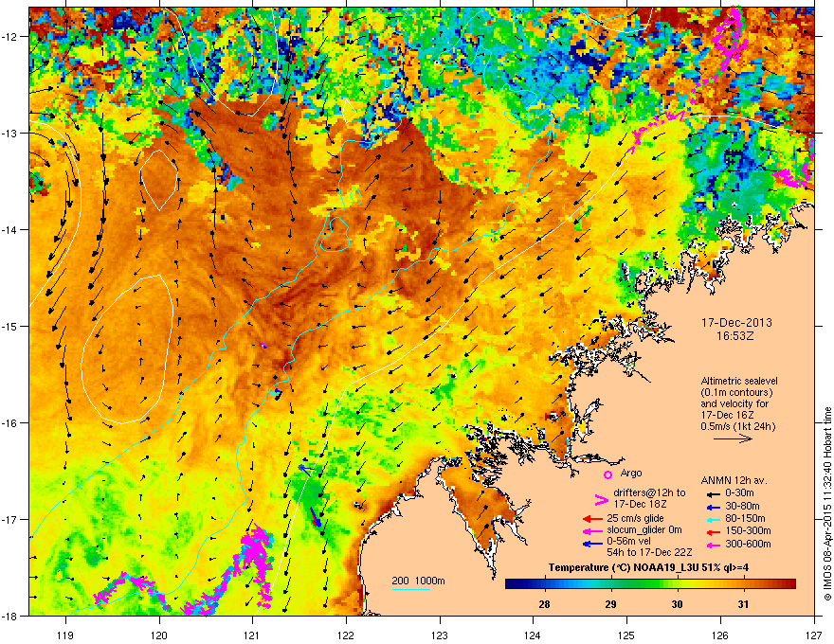Click the 31 colorbar tick label
The height and width of the screenshot is (644, 834).
click(743, 604)
